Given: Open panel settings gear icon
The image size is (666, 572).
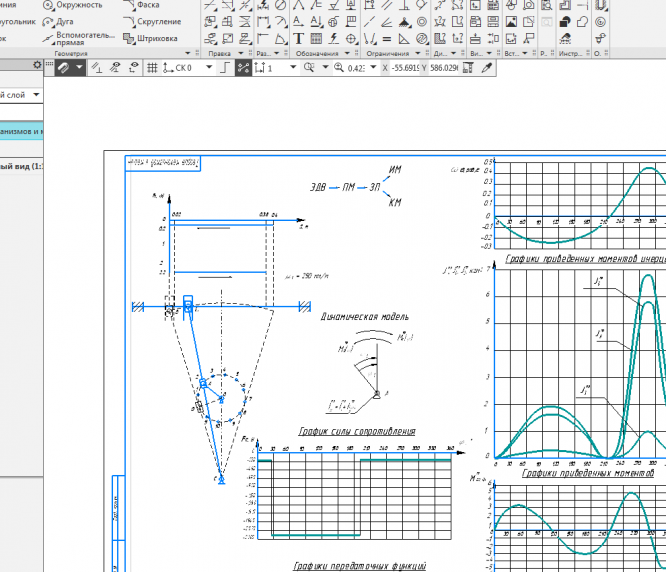Looking at the screenshot, I should click(x=38, y=65).
